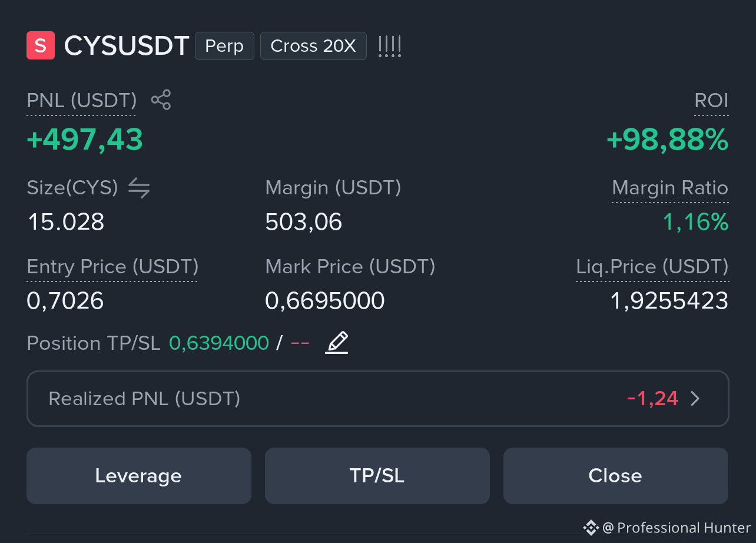Click the Margin Ratio label
Screen dimensions: 756x543
click(670, 188)
